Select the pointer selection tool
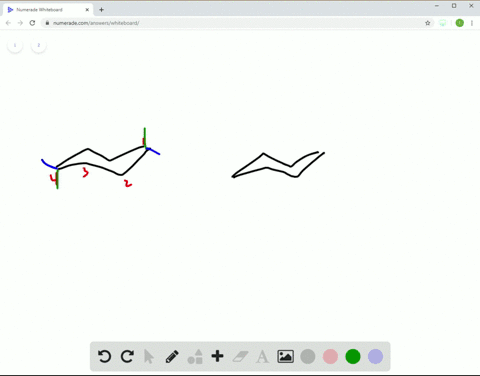Viewport: 480px width, 376px height. [149, 356]
